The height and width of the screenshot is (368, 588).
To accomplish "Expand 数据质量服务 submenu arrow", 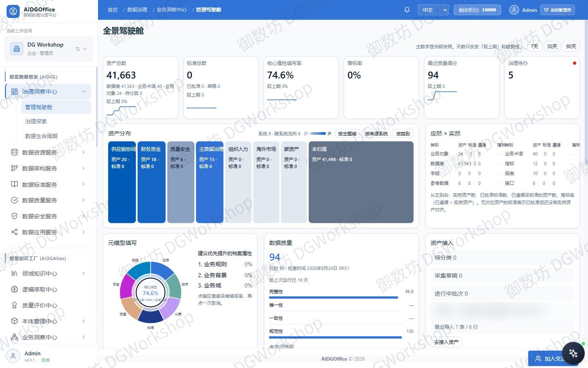I will click(84, 200).
